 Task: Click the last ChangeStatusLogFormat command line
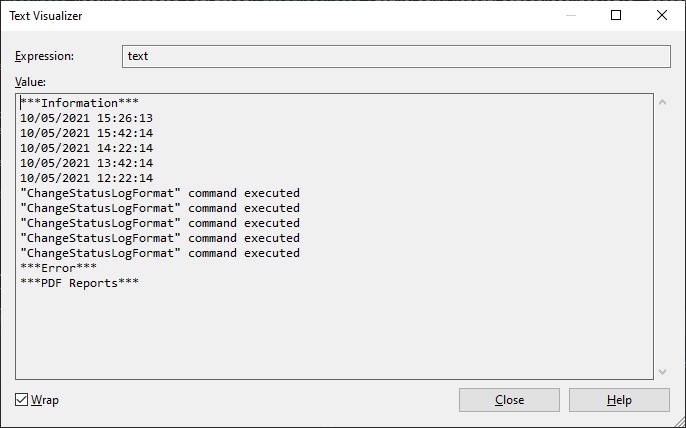tap(160, 253)
